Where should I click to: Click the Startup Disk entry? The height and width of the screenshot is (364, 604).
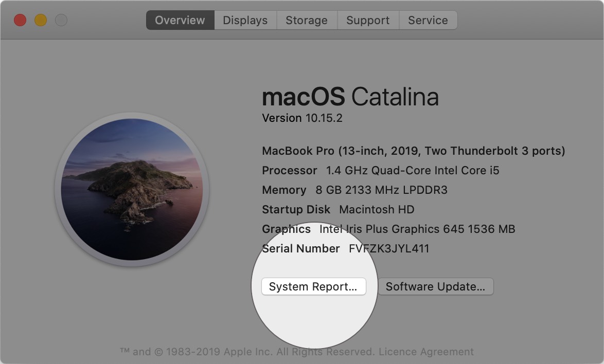tap(337, 209)
